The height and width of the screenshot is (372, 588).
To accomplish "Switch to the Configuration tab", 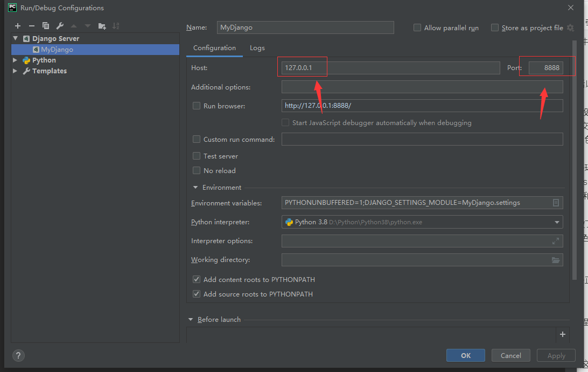I will [x=214, y=48].
